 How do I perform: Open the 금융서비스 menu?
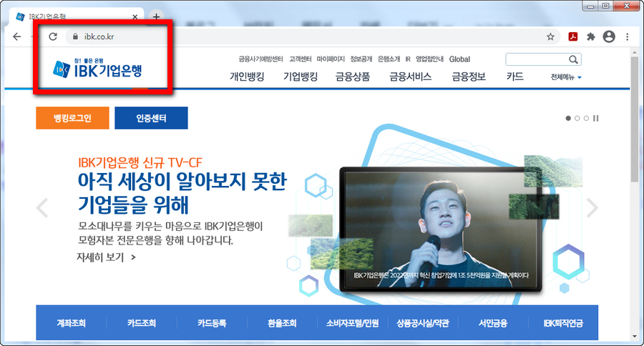[x=410, y=76]
